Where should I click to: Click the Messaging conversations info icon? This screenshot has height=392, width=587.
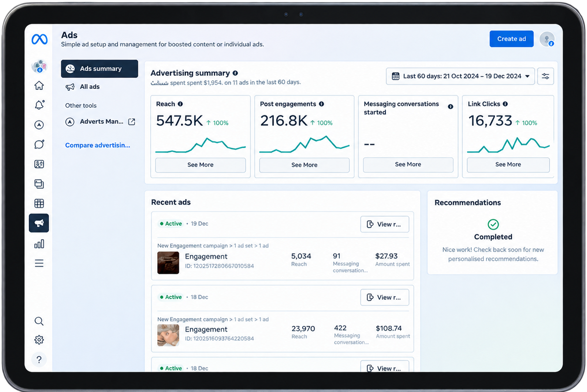pos(451,107)
